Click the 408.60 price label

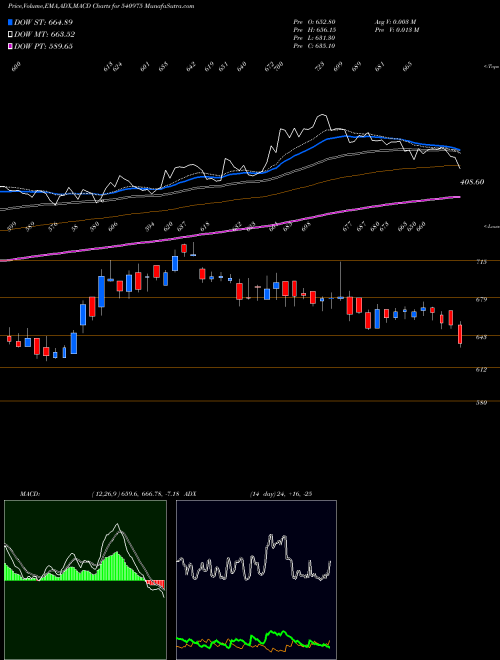tap(472, 182)
